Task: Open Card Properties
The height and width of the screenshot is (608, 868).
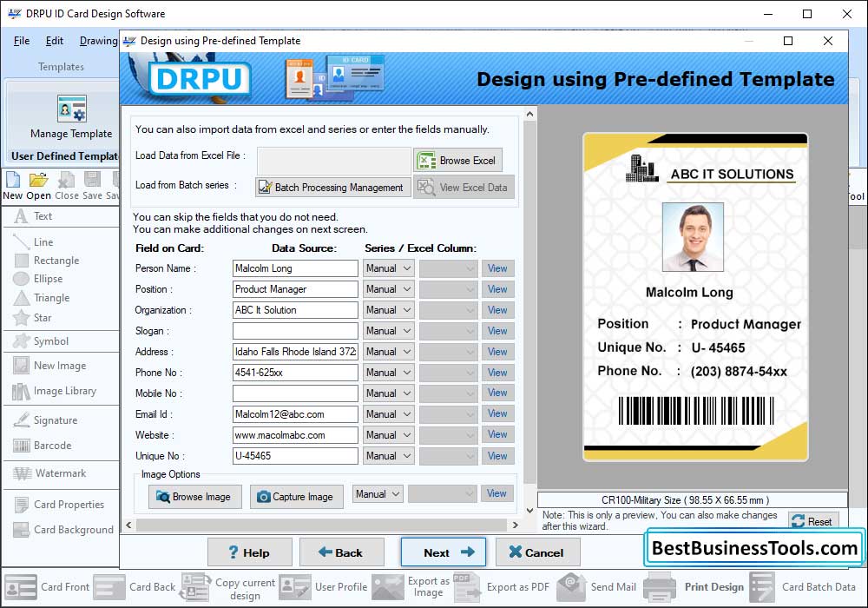Action: [59, 505]
